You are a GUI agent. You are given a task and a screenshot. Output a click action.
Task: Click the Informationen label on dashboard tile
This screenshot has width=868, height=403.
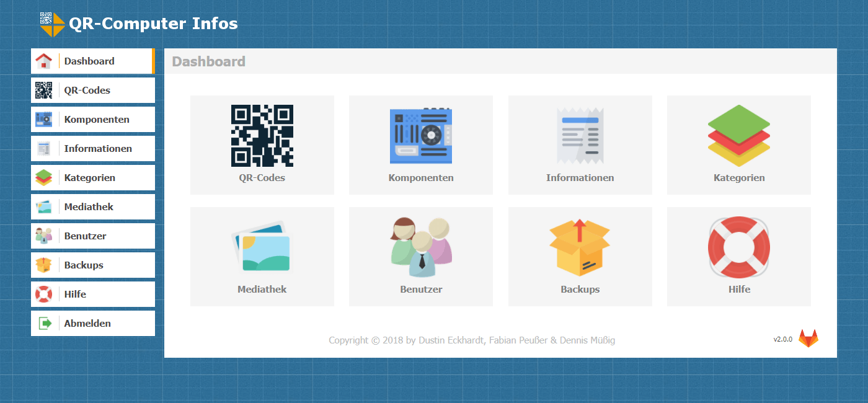click(580, 178)
